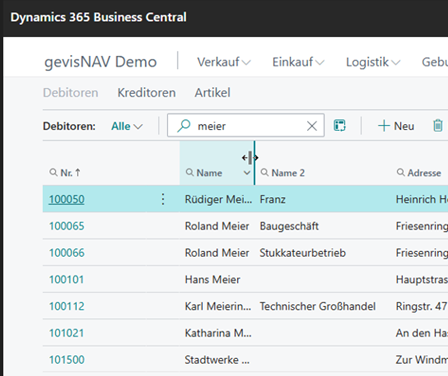Switch to Kreditoren tab

point(146,93)
